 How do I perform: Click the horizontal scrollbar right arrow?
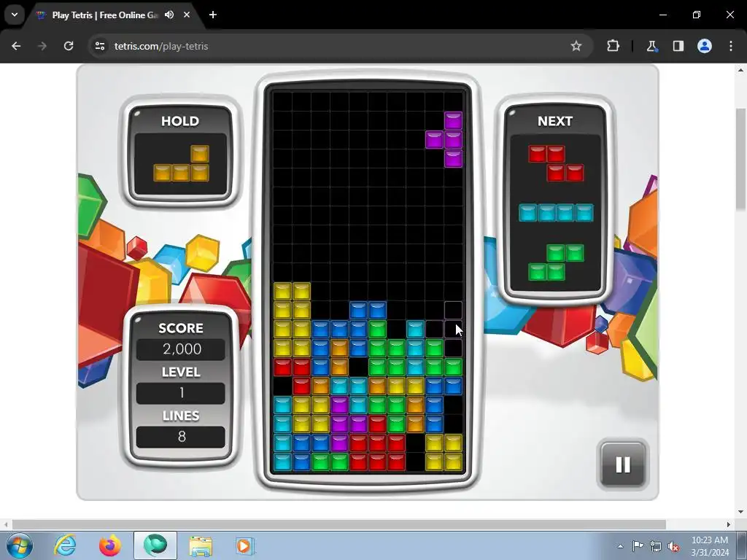729,524
